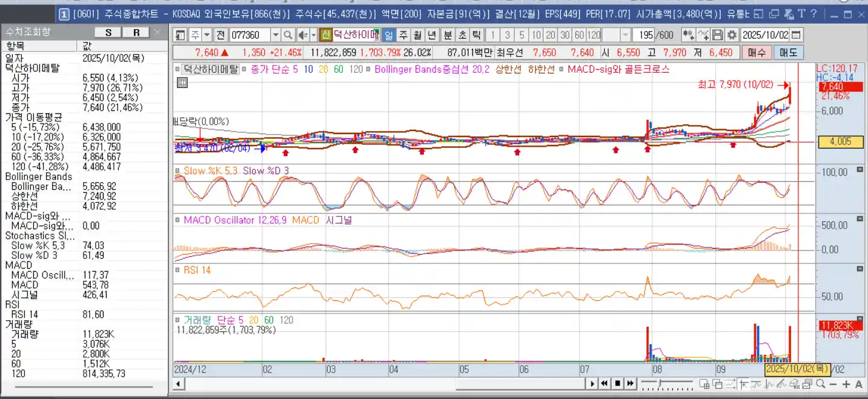Select the 20 interval preset button
This screenshot has height=399, width=868.
(x=551, y=35)
